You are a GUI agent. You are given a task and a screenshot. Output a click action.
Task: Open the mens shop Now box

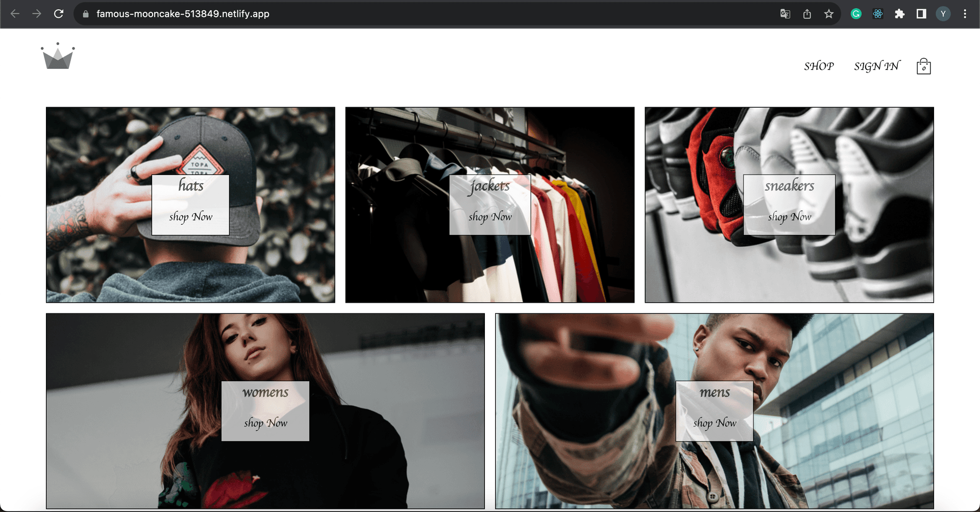[714, 411]
